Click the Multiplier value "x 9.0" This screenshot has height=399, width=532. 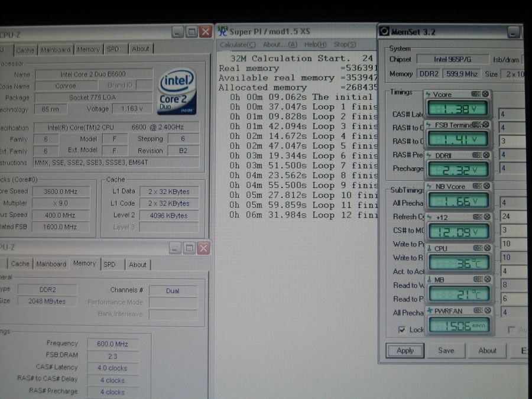(x=61, y=203)
